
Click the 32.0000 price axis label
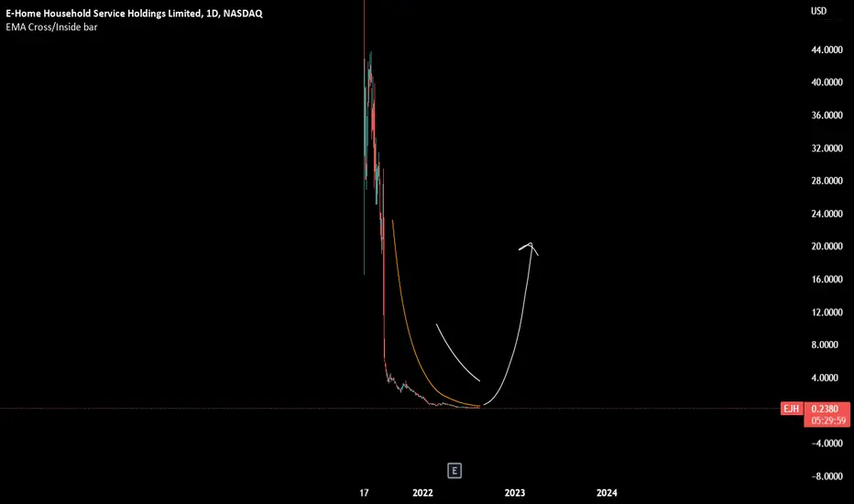(x=827, y=148)
